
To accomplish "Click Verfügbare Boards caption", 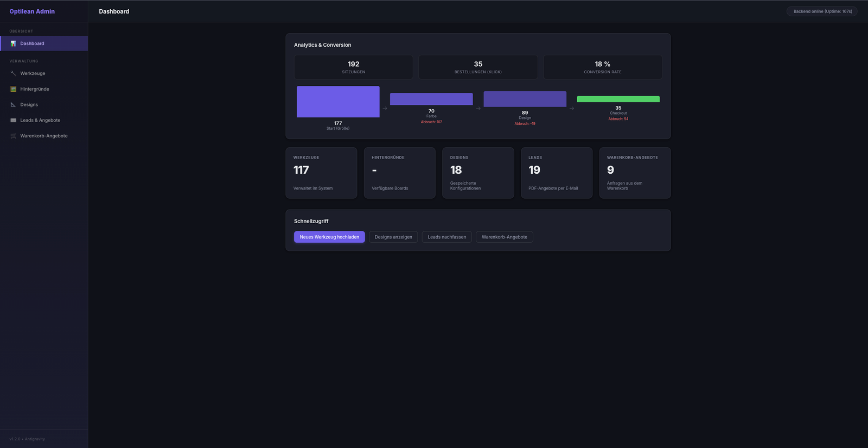I will click(390, 188).
